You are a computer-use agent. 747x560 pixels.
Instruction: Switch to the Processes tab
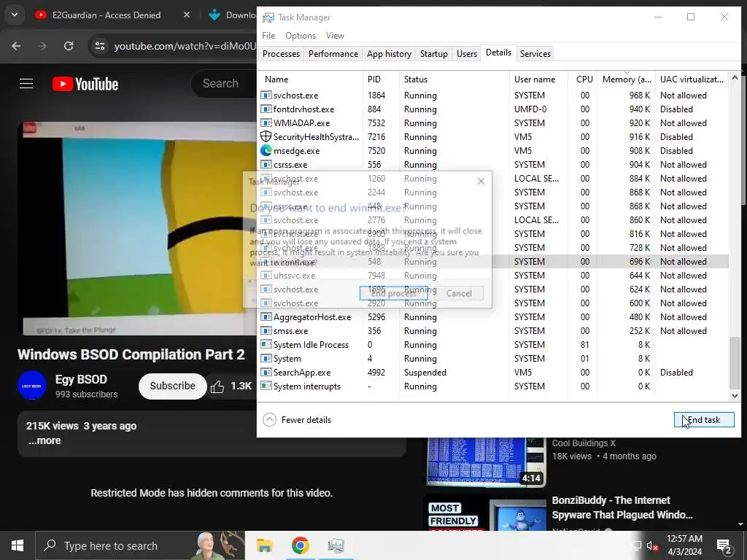281,54
